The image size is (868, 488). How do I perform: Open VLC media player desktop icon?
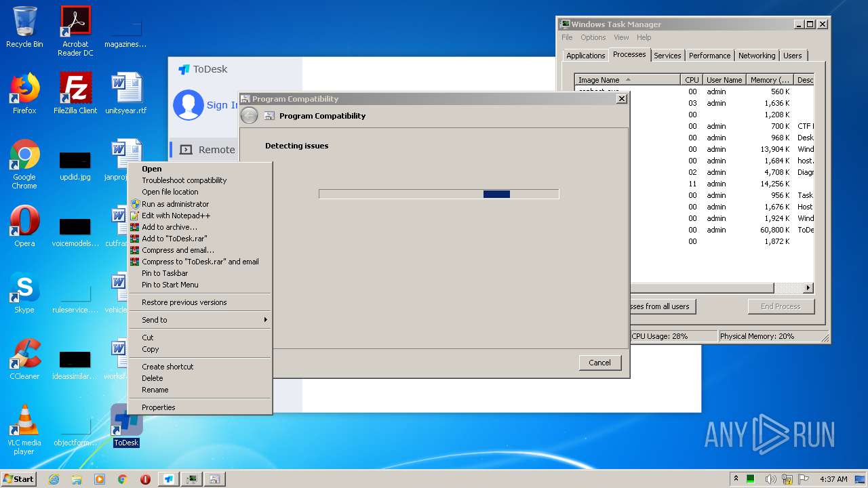click(x=24, y=430)
